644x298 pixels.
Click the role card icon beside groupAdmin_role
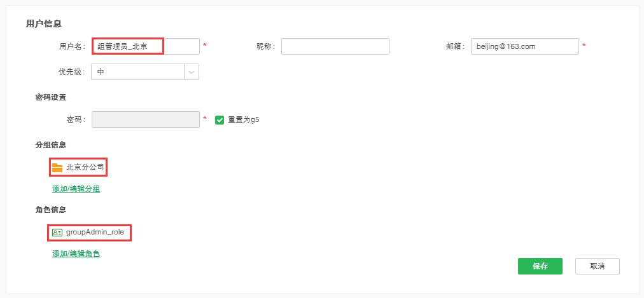click(57, 233)
